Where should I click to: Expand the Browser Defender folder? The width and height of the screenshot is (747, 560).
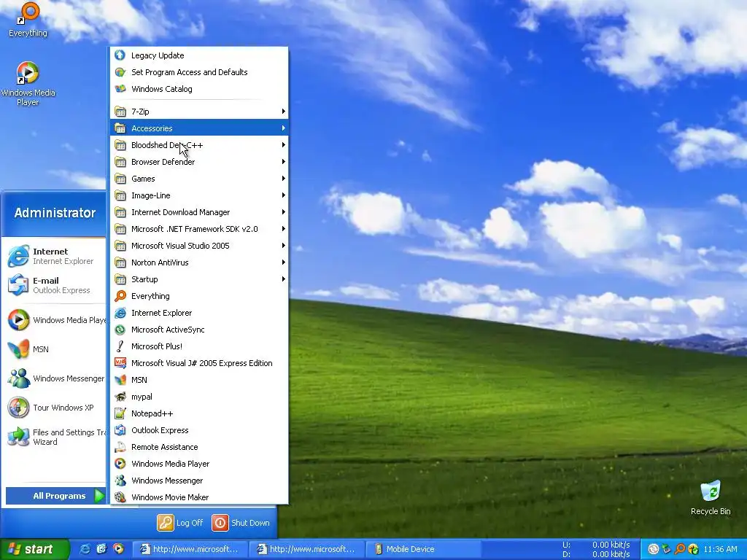tap(199, 162)
